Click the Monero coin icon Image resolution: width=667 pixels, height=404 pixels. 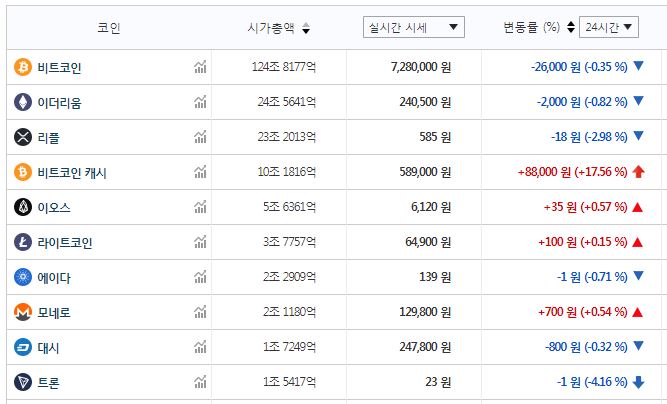(x=22, y=312)
